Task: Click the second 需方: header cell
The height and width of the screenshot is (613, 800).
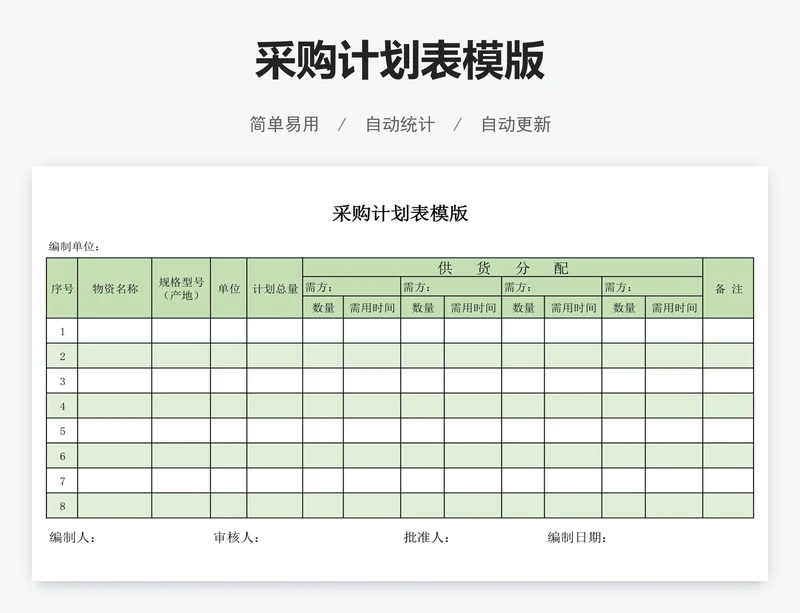Action: coord(451,287)
